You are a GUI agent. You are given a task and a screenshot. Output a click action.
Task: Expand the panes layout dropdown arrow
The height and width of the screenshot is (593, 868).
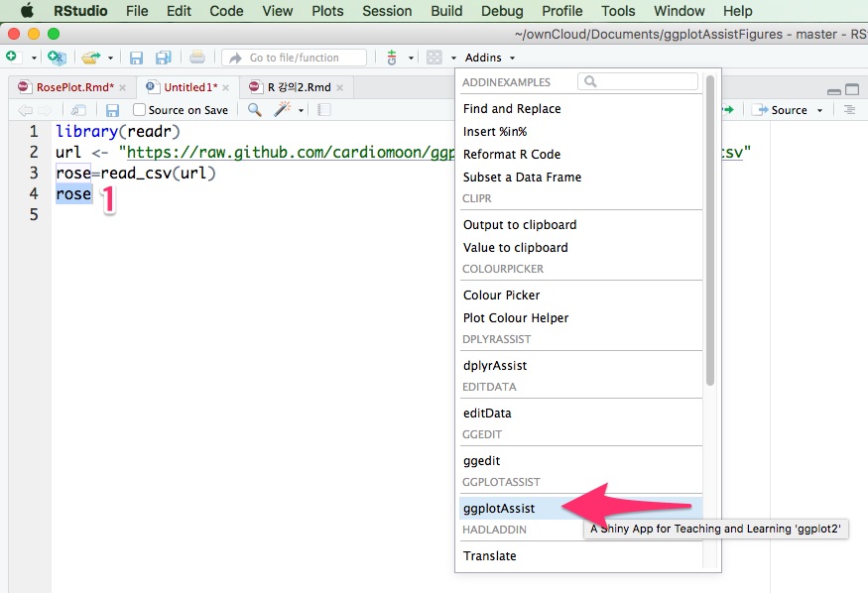(453, 58)
